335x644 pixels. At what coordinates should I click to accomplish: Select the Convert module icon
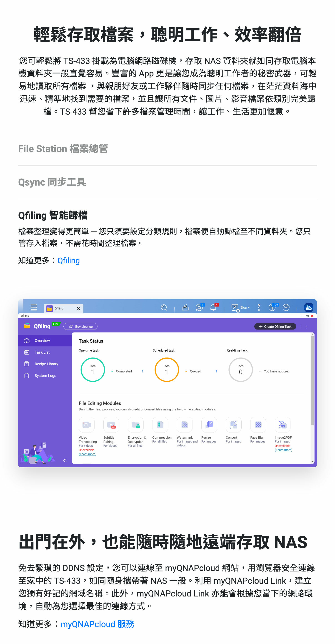pyautogui.click(x=234, y=425)
